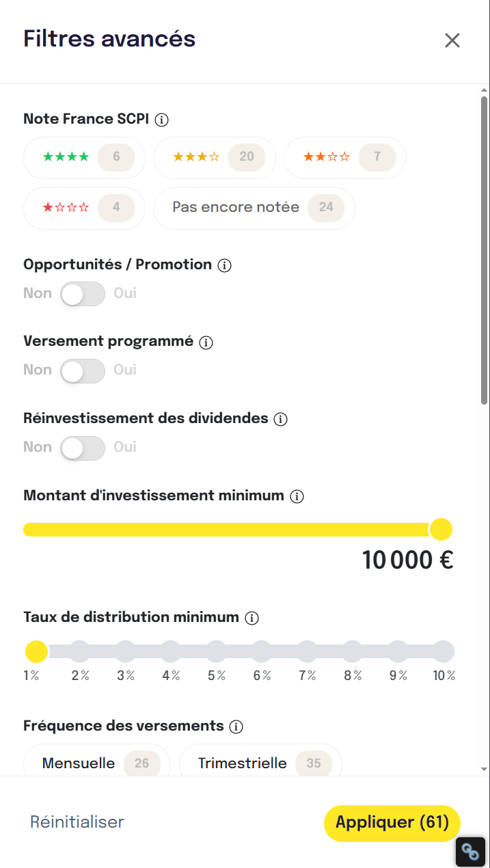
Task: Choose the "Pas encore notée" filter
Action: [x=254, y=208]
